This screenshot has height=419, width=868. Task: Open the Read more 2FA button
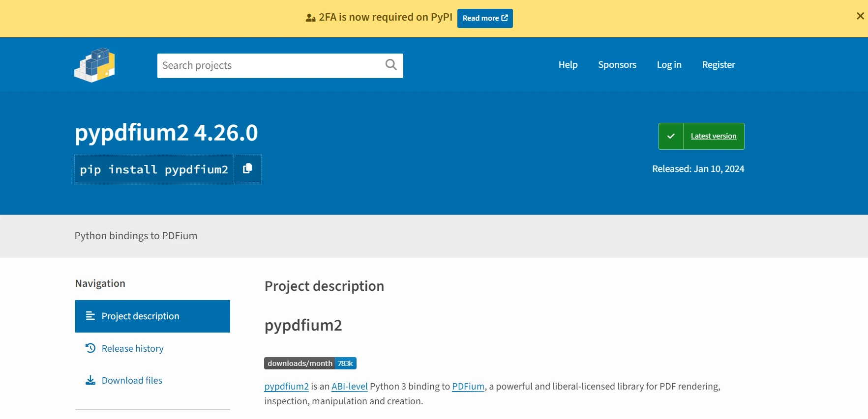point(485,18)
